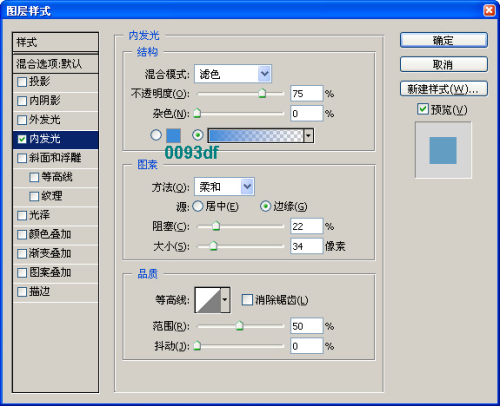Open the 投影 drop shadow settings row

pyautogui.click(x=55, y=83)
